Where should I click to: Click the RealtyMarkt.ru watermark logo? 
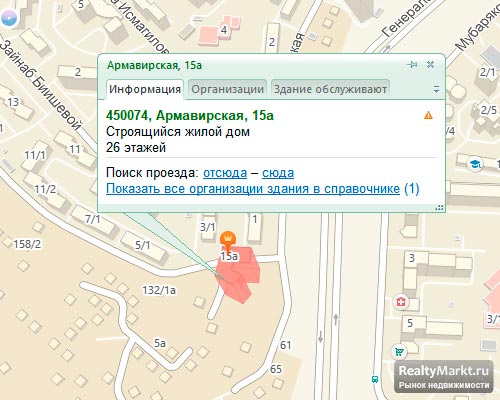pyautogui.click(x=444, y=377)
